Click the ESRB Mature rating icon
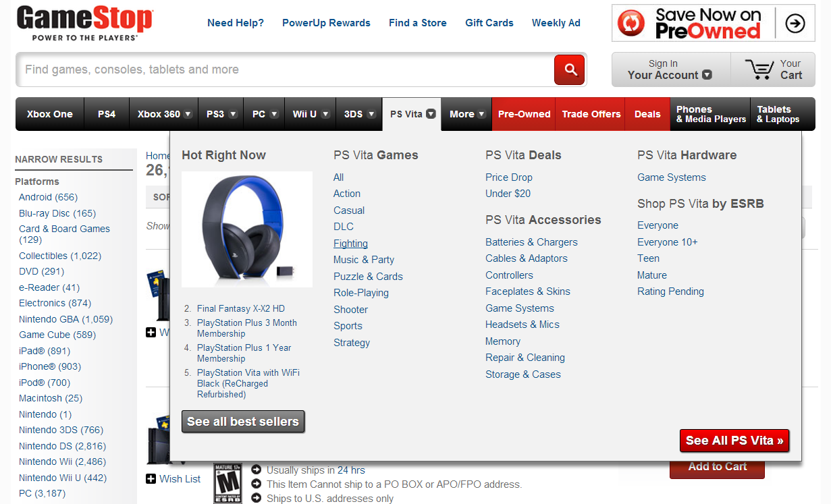The image size is (831, 504). click(x=227, y=483)
